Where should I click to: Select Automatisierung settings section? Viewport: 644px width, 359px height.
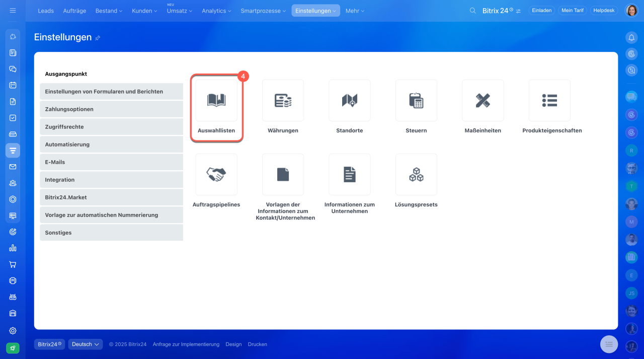(111, 145)
